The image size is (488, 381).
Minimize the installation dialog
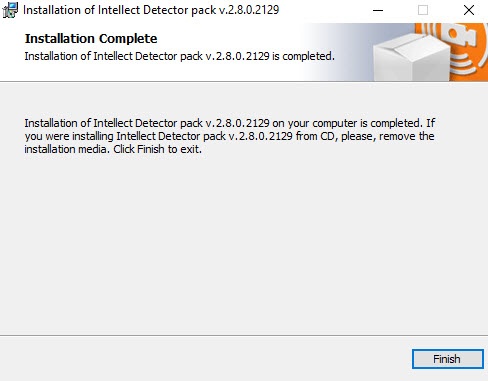(x=378, y=10)
